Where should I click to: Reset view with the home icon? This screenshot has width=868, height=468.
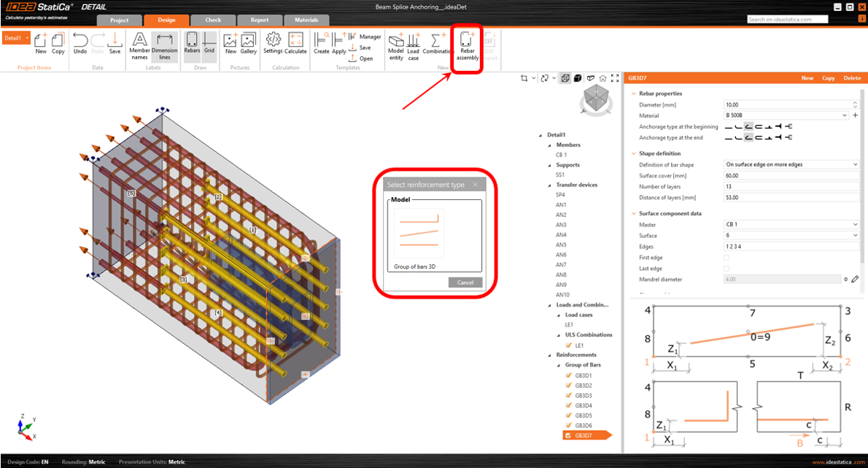click(602, 78)
